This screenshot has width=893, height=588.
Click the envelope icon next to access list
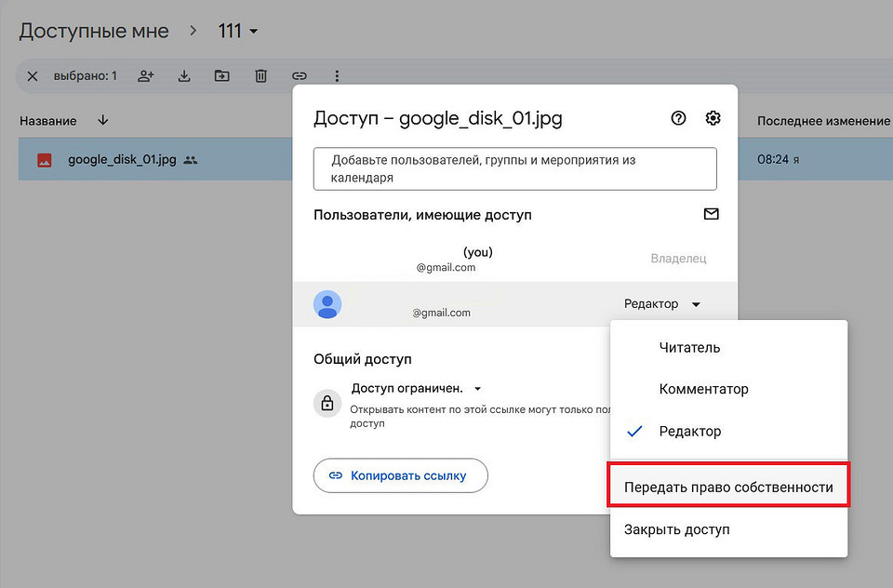coord(712,213)
